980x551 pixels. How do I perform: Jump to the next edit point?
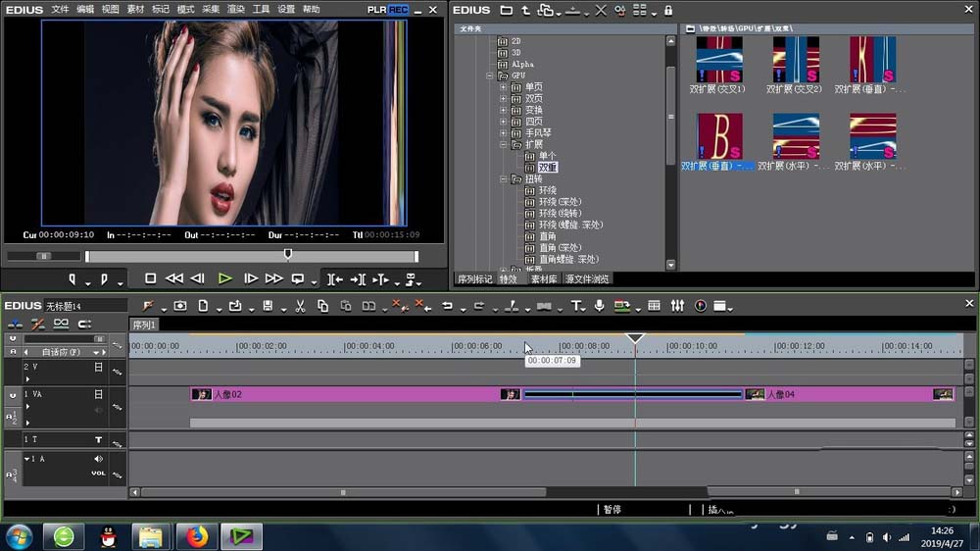358,279
